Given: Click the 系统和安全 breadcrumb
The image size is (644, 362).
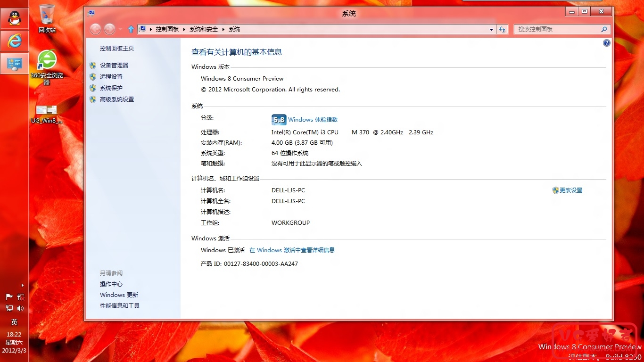Looking at the screenshot, I should [x=204, y=29].
